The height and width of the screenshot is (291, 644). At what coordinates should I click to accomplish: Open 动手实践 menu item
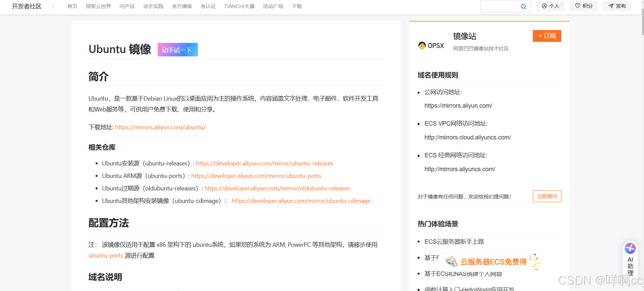pyautogui.click(x=153, y=6)
